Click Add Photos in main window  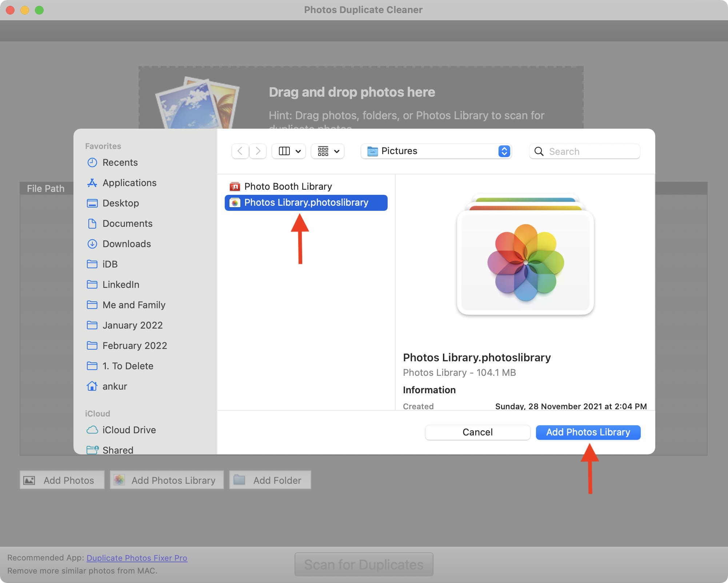coord(62,480)
